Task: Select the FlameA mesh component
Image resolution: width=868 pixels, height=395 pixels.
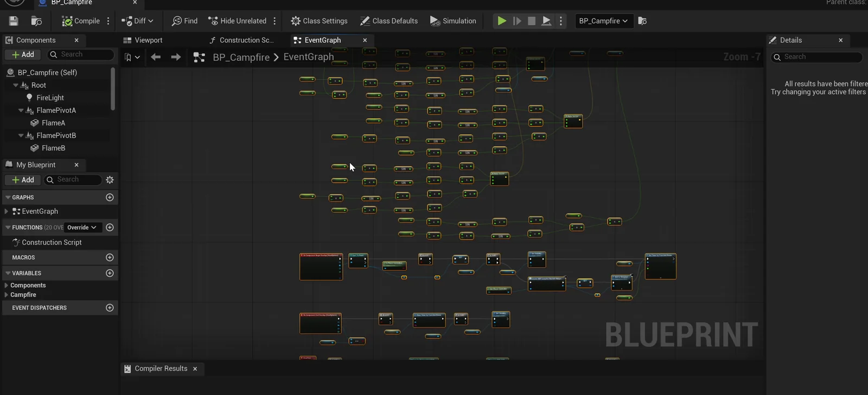Action: coord(53,123)
